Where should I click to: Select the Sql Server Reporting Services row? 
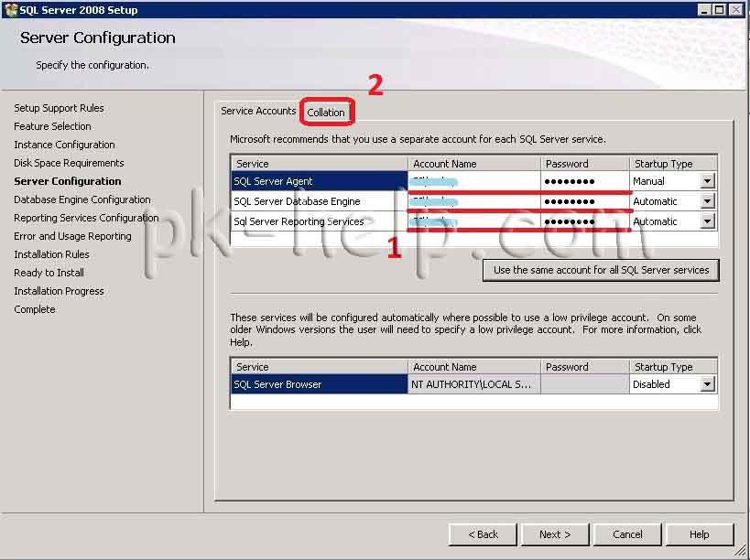pyautogui.click(x=319, y=221)
